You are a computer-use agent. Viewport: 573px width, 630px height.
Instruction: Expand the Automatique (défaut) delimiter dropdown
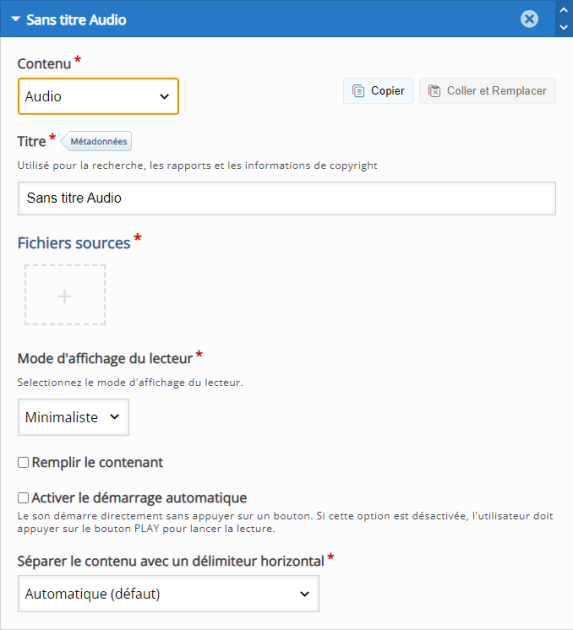[168, 593]
